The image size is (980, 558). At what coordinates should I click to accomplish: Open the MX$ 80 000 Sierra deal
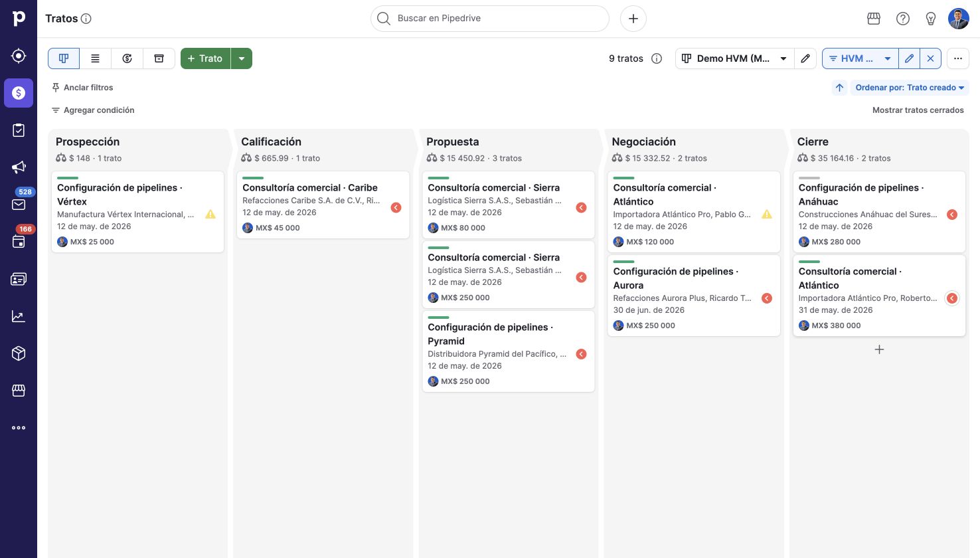tap(508, 205)
